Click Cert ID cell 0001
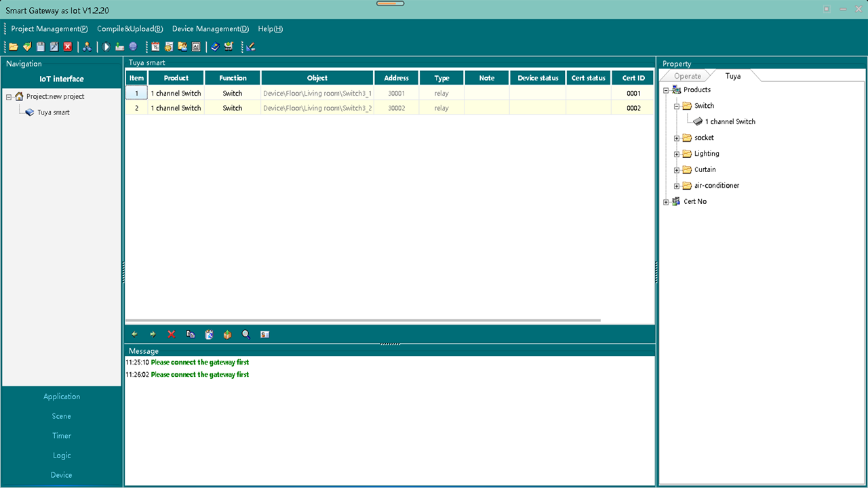868x488 pixels. point(633,94)
